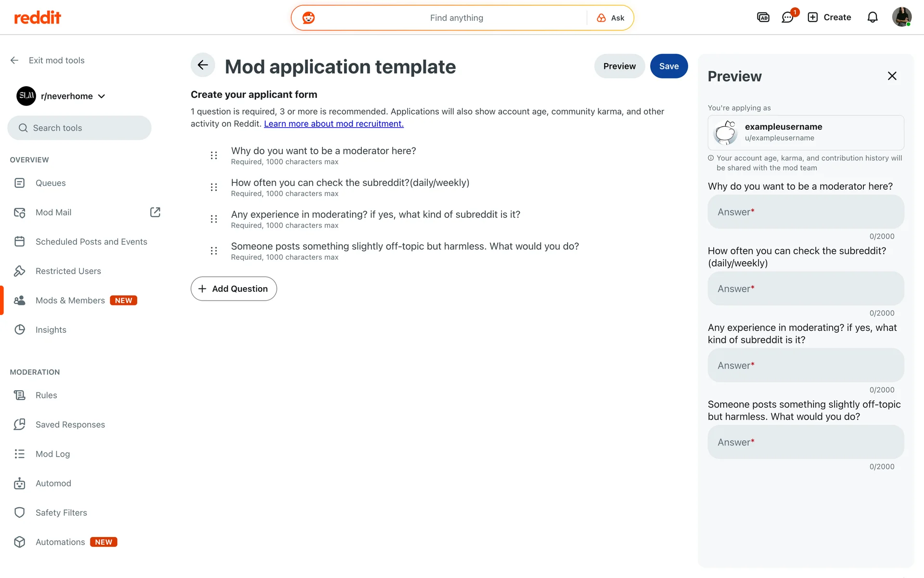Click back arrow beside Mod application template

tap(203, 65)
